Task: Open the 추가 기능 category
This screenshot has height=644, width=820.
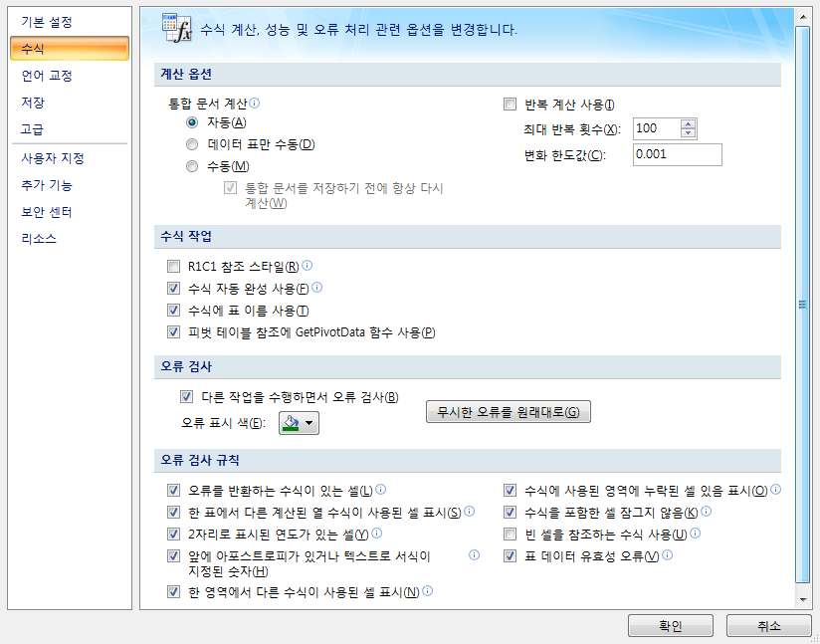Action: 69,185
